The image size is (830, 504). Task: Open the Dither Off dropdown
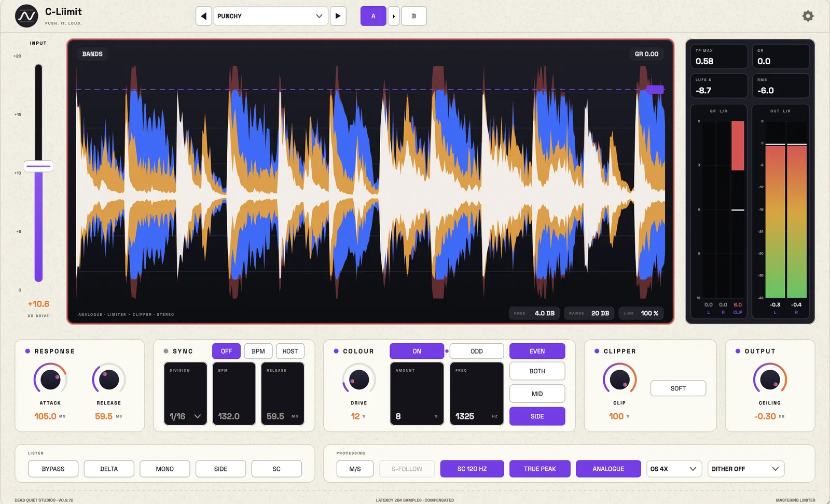[x=745, y=469]
